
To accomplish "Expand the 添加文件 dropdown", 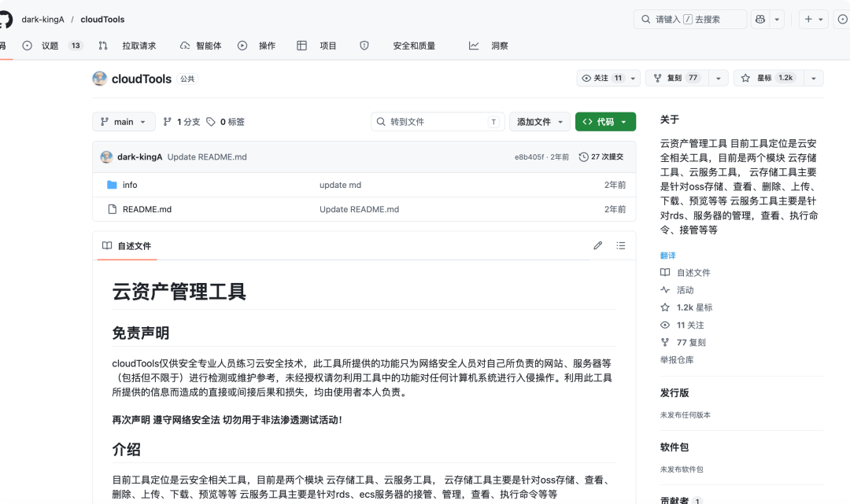I will tap(539, 122).
